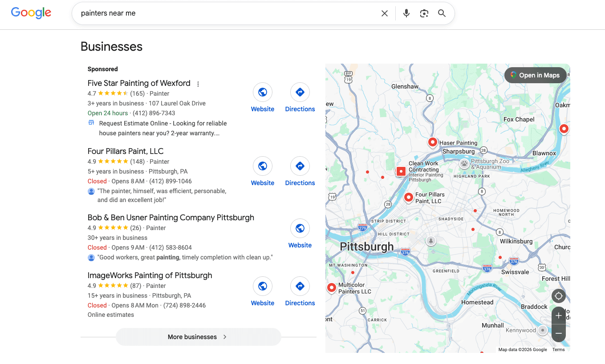
Task: Click the Businesses heading
Action: [112, 47]
